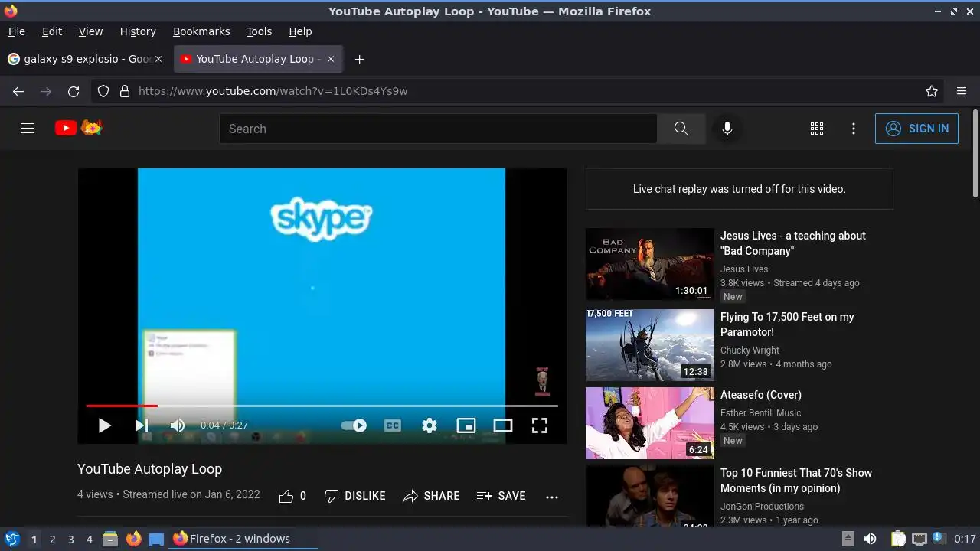Start voice search with microphone icon
Image resolution: width=980 pixels, height=551 pixels.
coord(727,129)
